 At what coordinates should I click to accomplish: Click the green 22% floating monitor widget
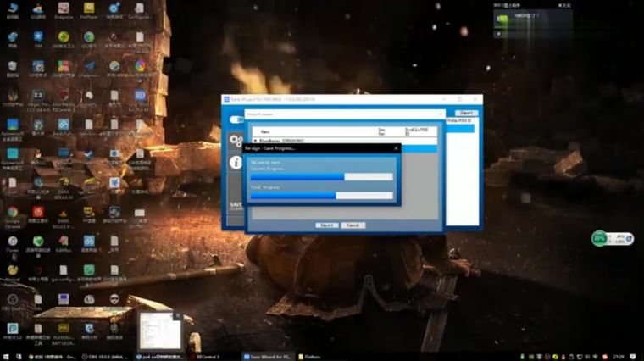(x=600, y=239)
